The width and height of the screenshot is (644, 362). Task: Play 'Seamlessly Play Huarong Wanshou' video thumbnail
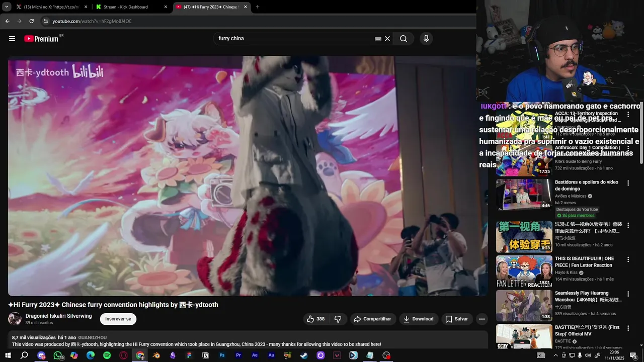(524, 305)
